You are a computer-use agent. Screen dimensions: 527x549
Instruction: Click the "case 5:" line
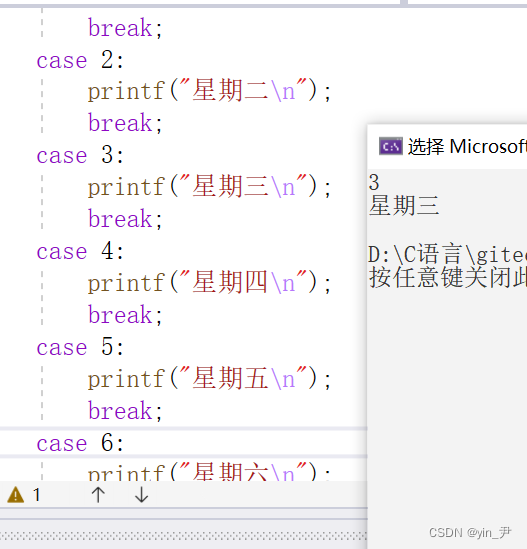[80, 347]
